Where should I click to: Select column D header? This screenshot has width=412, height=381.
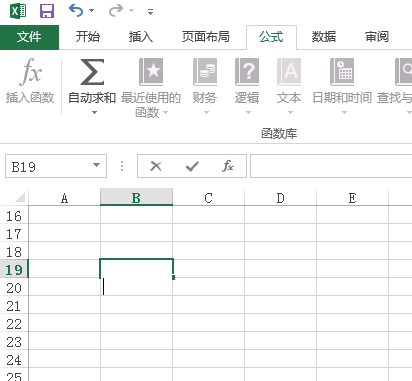tap(280, 198)
